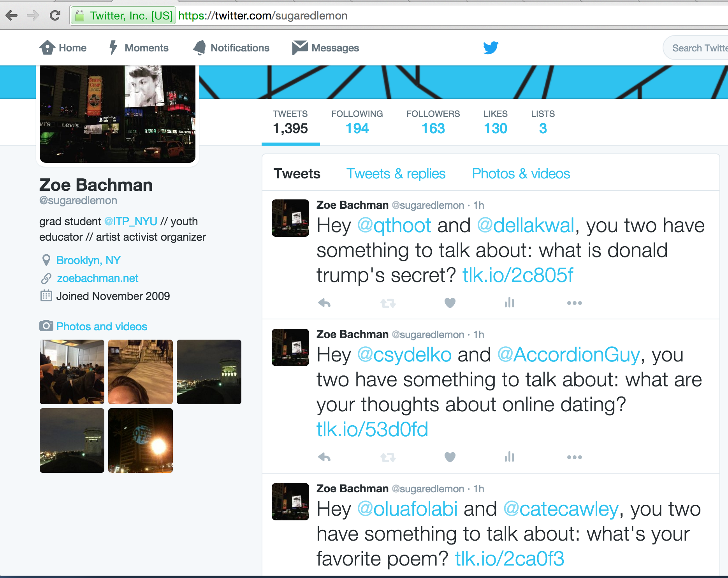Open the @AccordionGuy mention
This screenshot has width=728, height=578.
[569, 355]
